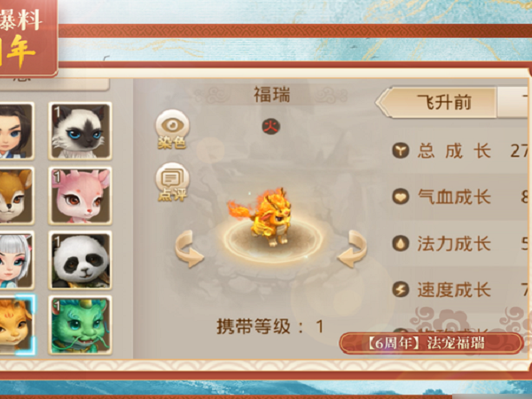Select the white-haired girl portrait
The width and height of the screenshot is (532, 399).
[16, 260]
